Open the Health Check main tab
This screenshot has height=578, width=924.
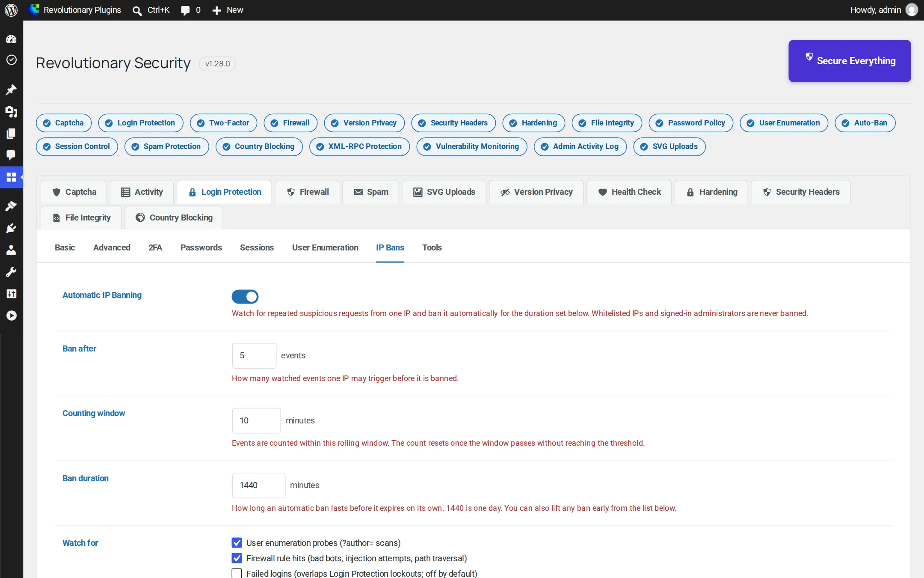pyautogui.click(x=629, y=192)
